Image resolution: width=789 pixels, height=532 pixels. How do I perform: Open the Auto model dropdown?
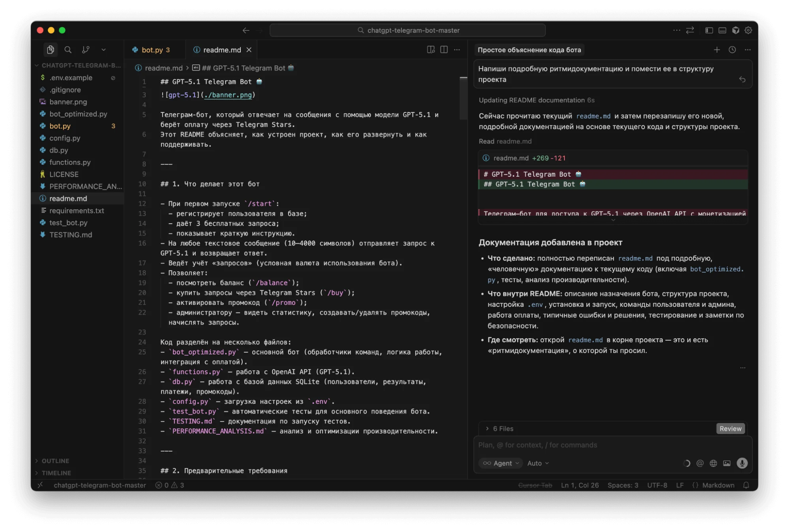click(538, 463)
